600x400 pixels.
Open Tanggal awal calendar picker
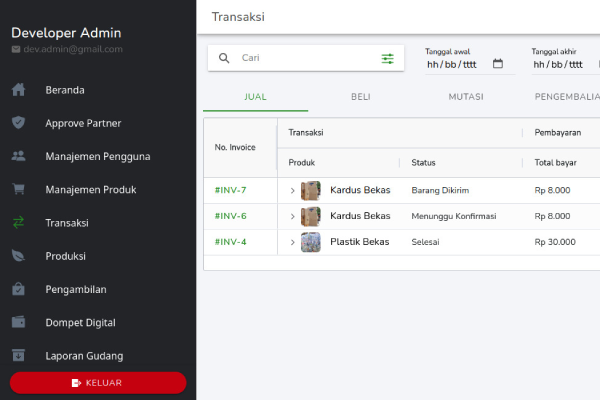pos(497,64)
